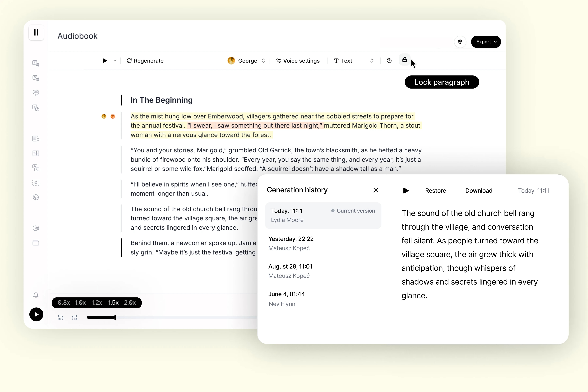Select 1.5x playback speed
The height and width of the screenshot is (392, 588).
(x=113, y=302)
